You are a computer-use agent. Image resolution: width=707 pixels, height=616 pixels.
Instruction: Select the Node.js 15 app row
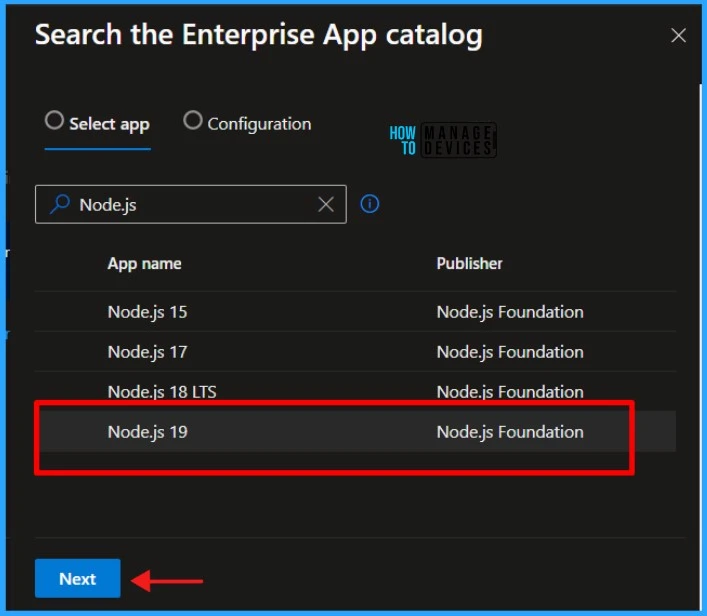click(x=355, y=312)
